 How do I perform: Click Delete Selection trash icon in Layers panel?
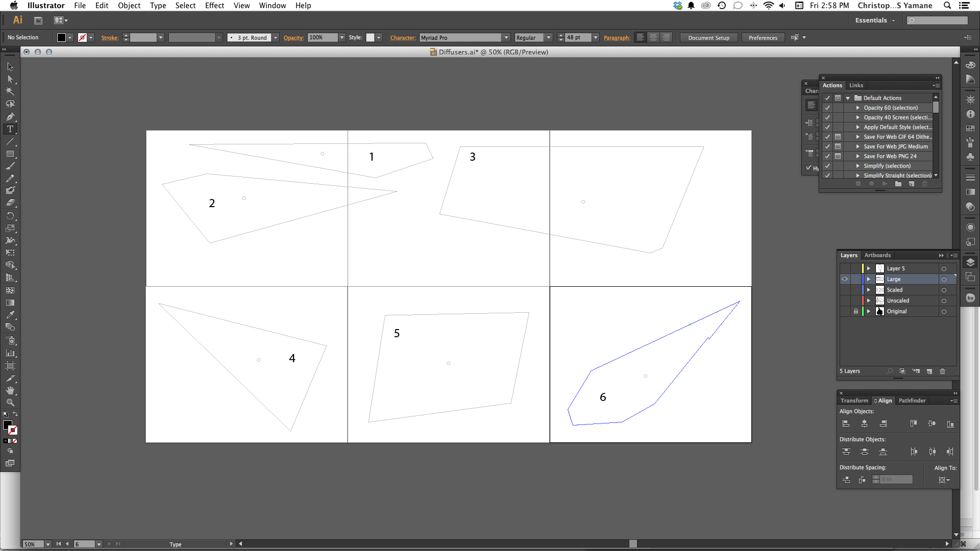click(942, 371)
